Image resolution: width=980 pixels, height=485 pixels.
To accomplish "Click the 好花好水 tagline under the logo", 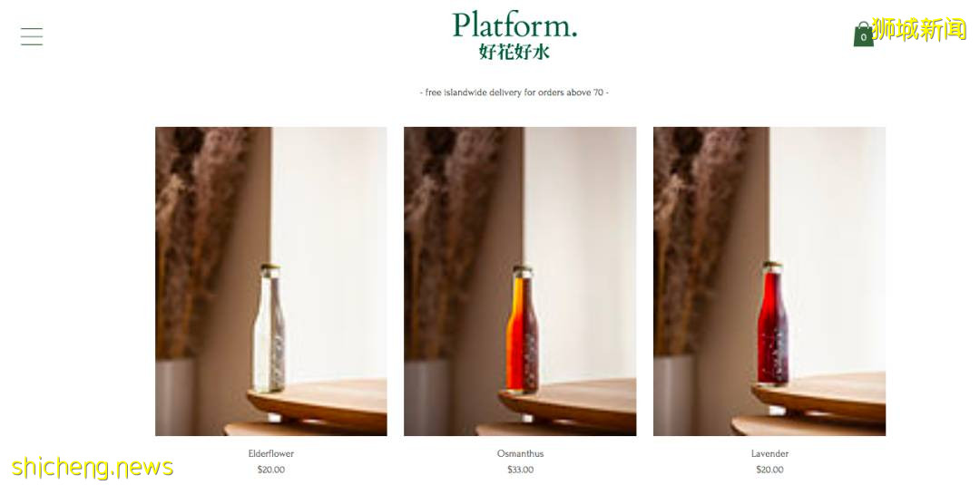I will (514, 51).
